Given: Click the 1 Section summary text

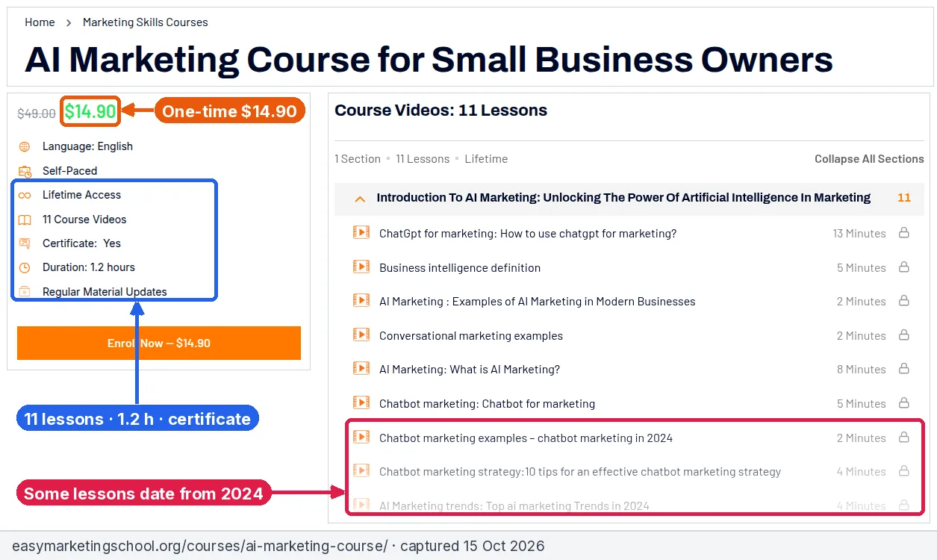Looking at the screenshot, I should click(x=358, y=159).
